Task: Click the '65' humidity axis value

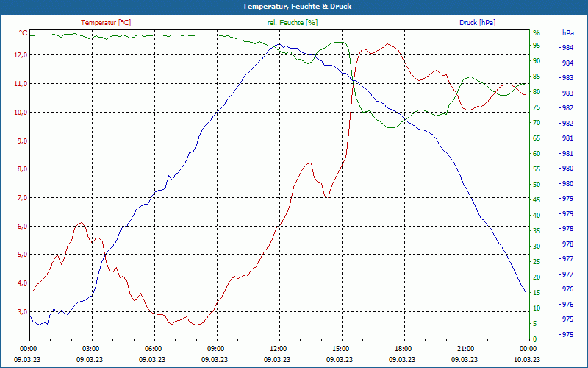Action: [537, 138]
